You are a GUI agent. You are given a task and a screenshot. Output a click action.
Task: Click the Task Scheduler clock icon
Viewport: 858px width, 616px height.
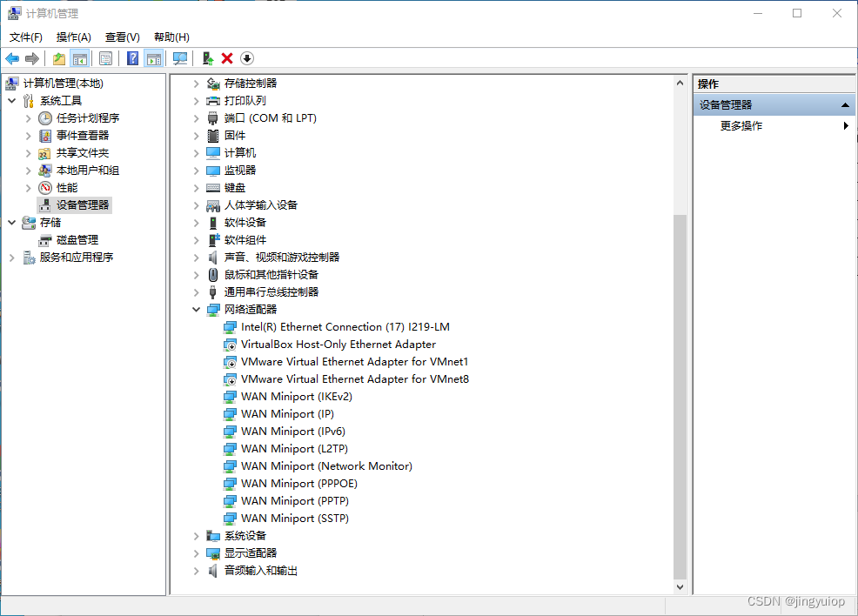click(45, 118)
